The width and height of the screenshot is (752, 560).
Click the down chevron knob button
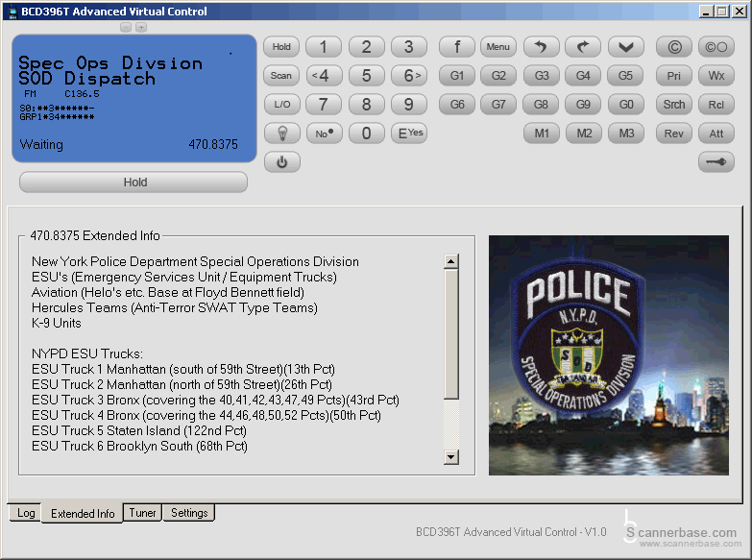click(x=626, y=46)
